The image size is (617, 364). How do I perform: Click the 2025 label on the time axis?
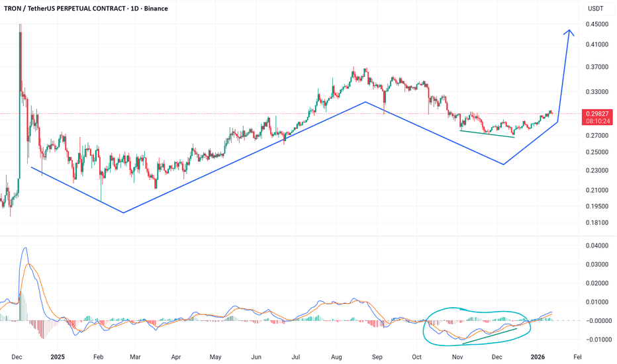click(x=58, y=355)
